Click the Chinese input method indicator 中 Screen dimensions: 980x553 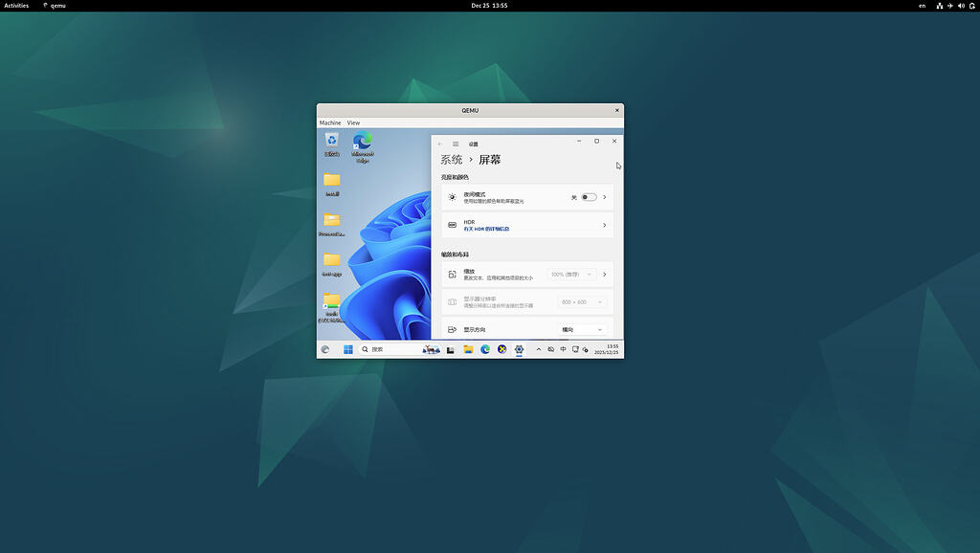pos(563,349)
